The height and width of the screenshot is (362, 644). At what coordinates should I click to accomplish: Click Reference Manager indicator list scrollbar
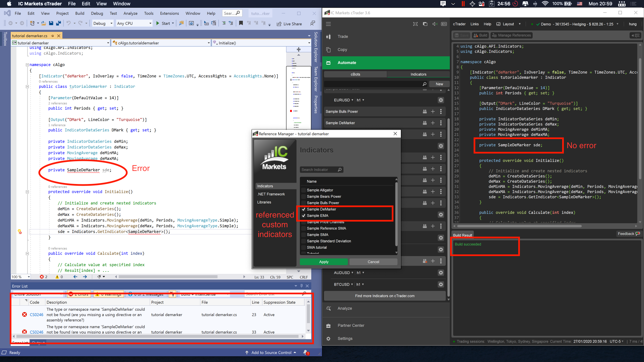(x=396, y=215)
